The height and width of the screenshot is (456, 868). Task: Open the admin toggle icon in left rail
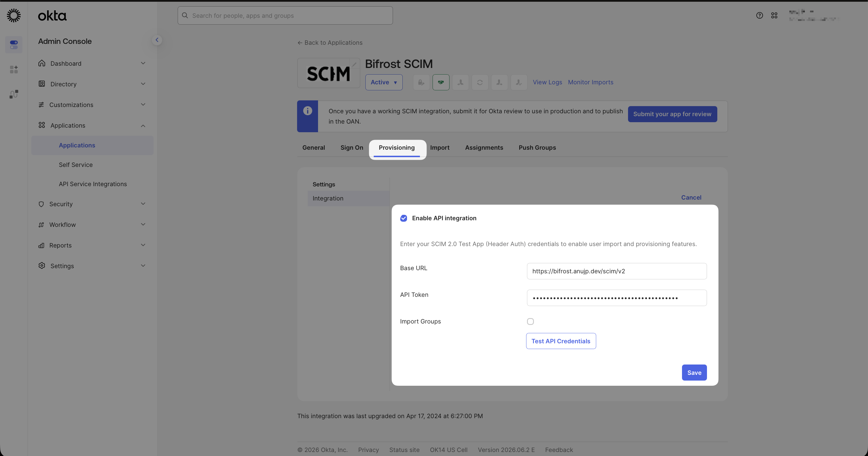(x=14, y=44)
